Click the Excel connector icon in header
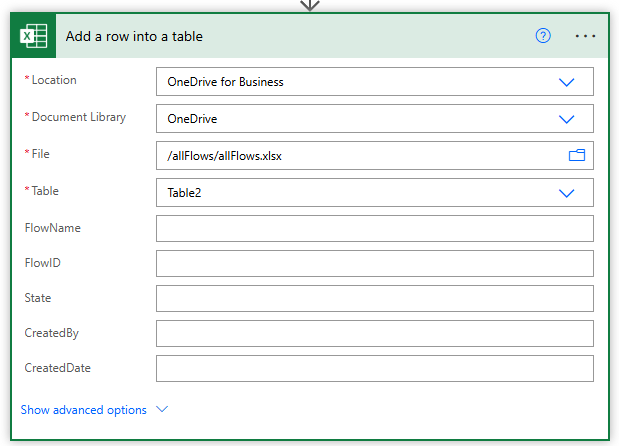 pos(36,36)
